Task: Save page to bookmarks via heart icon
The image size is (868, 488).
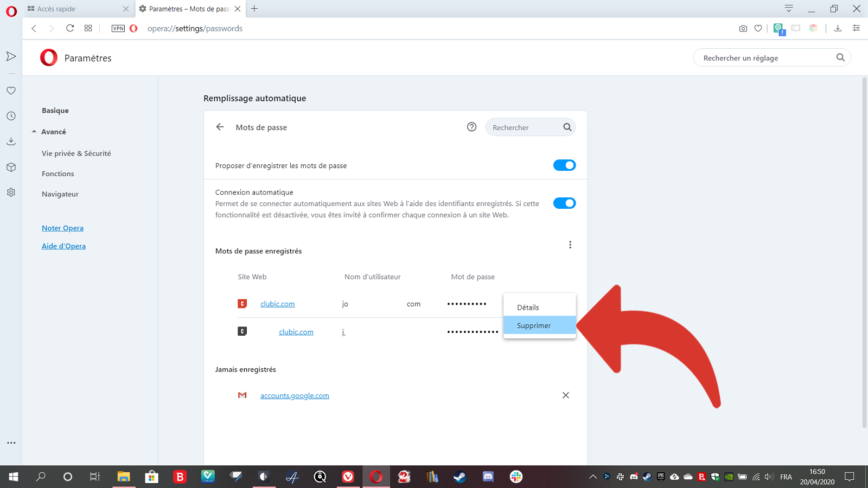Action: [758, 28]
